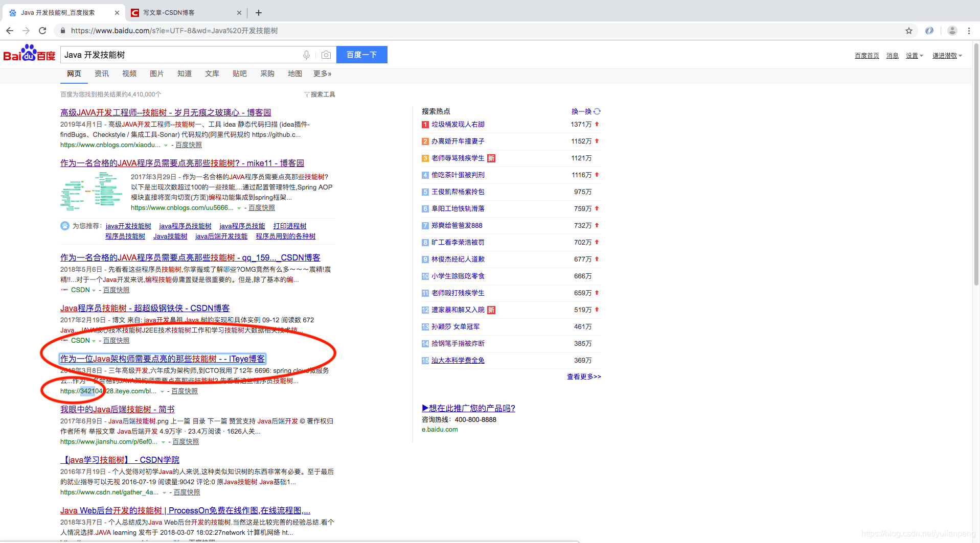Open 我眼中的Java后端技能树 简书 result

pos(118,409)
